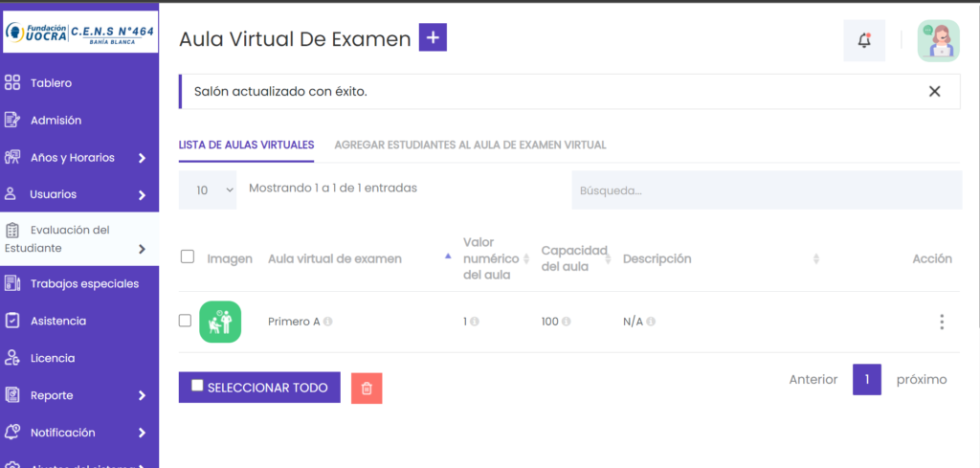Click the capacity value '100'
This screenshot has height=468, width=980.
pos(550,322)
